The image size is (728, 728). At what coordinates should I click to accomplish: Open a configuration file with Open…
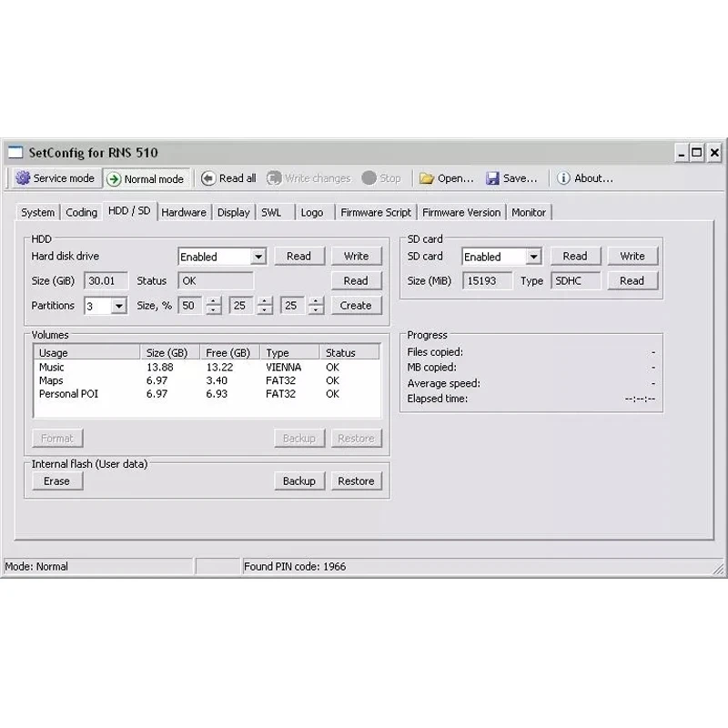(x=446, y=178)
